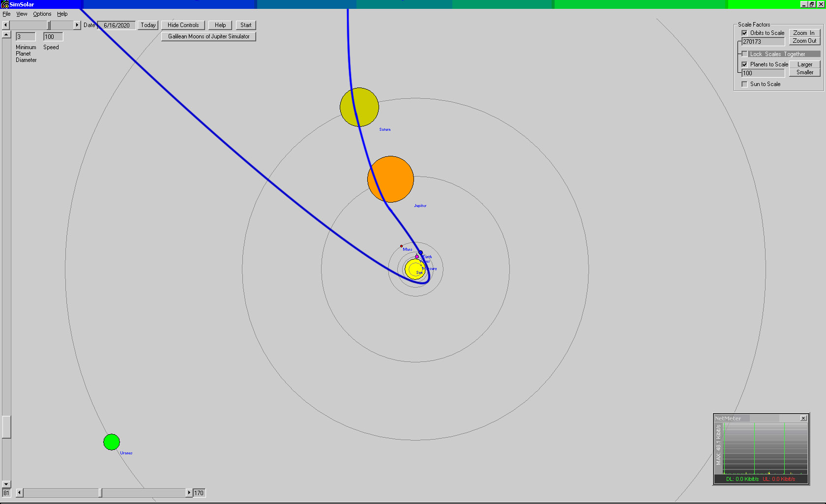Make planets Larger
The image size is (826, 504).
tap(804, 64)
